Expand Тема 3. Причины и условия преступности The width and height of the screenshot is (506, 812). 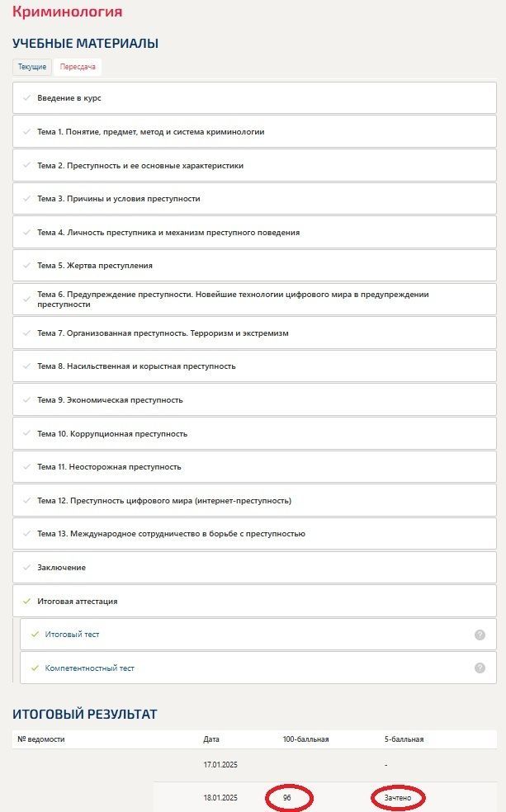(x=254, y=198)
